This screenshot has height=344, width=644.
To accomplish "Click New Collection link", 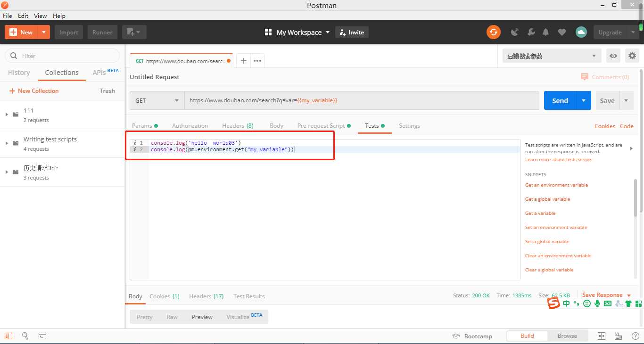I will point(34,91).
